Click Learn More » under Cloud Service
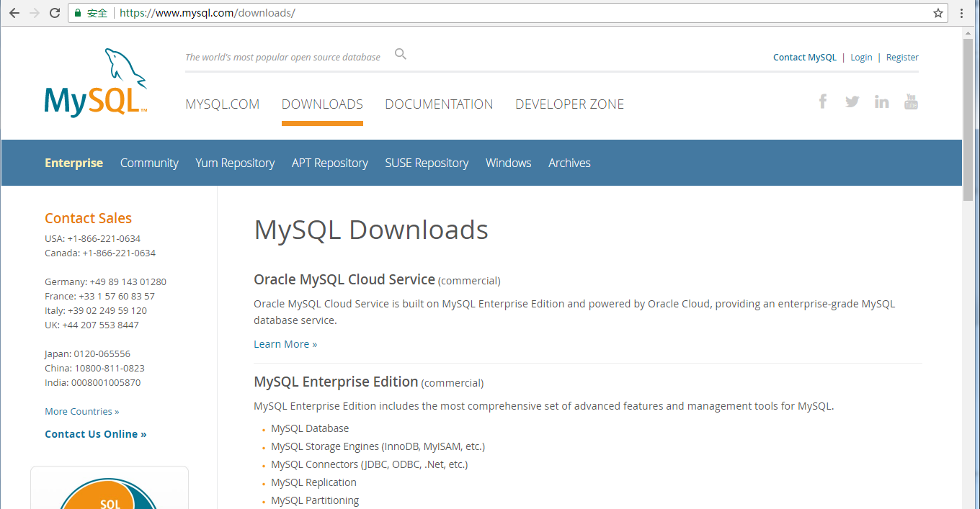 pos(285,344)
